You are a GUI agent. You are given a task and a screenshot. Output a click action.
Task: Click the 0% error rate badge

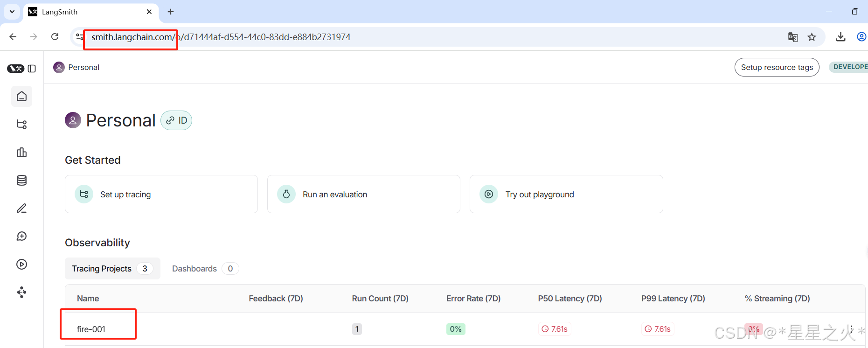click(x=456, y=329)
